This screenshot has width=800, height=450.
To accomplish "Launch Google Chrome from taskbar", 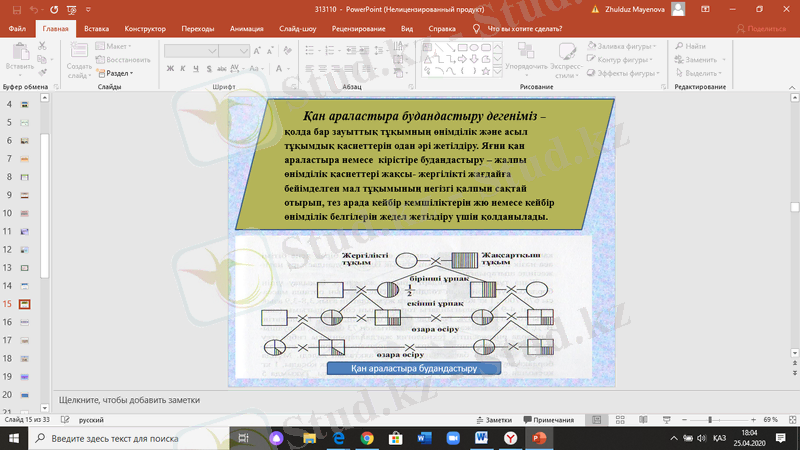I will 367,438.
